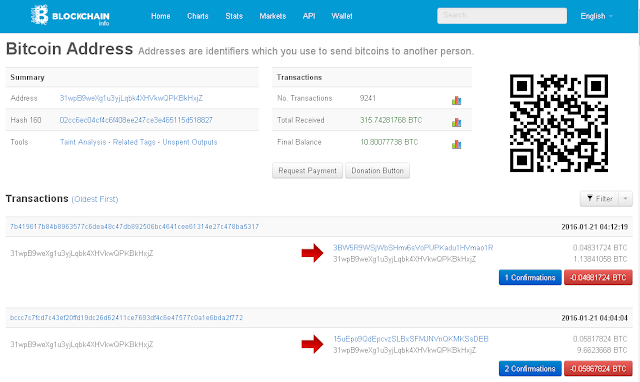Click the Request Payment button
This screenshot has width=640, height=382.
click(307, 171)
